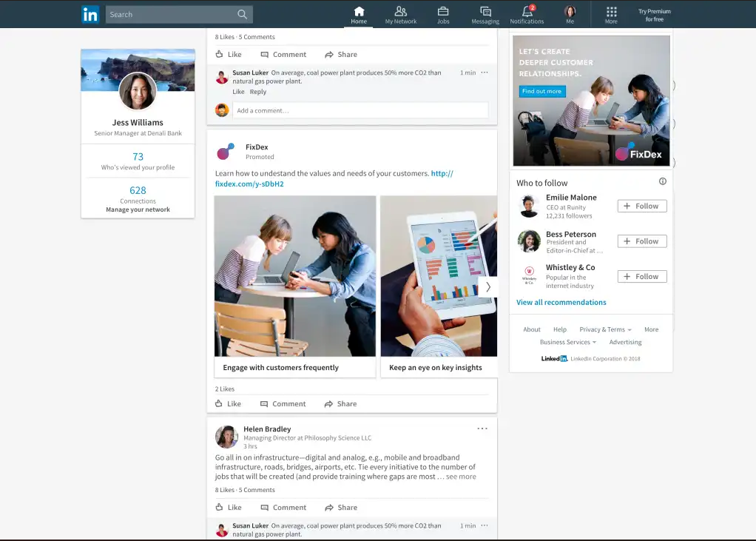The image size is (756, 541).
Task: Follow Emilie Malone
Action: tap(642, 206)
